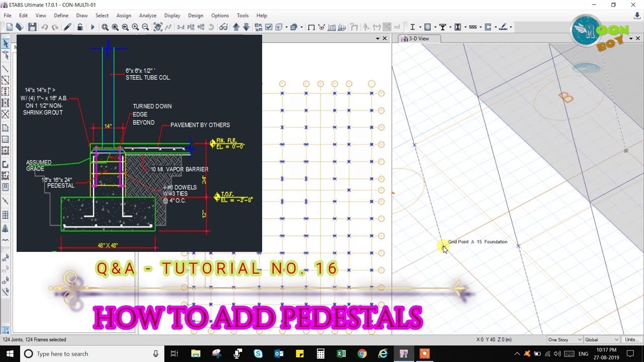644x362 pixels.
Task: Click '124 Joints, 124 Frames selected' status text
Action: 34,340
